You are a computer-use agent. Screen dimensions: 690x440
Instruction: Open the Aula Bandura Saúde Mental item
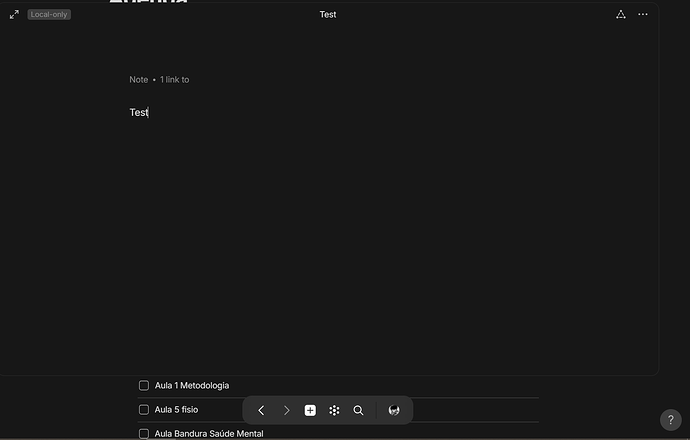click(x=209, y=434)
